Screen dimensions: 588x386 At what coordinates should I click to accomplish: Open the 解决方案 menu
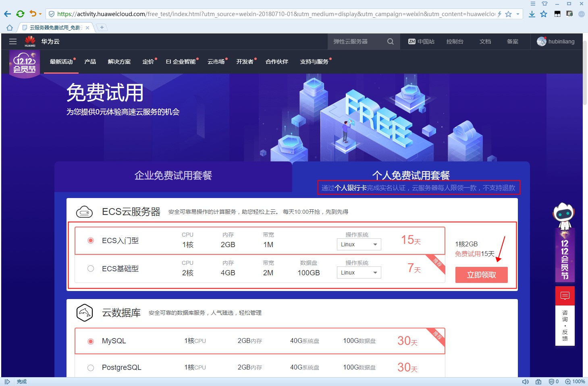pos(119,62)
